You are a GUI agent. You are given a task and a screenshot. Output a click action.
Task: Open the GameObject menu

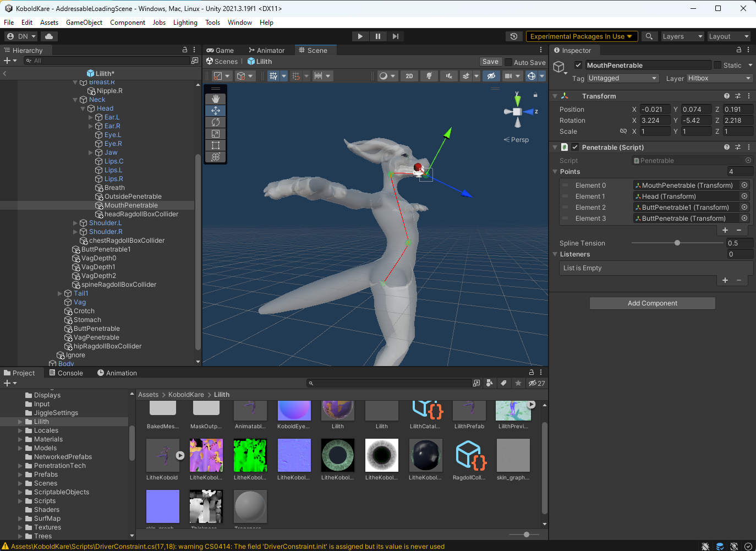[x=84, y=23]
